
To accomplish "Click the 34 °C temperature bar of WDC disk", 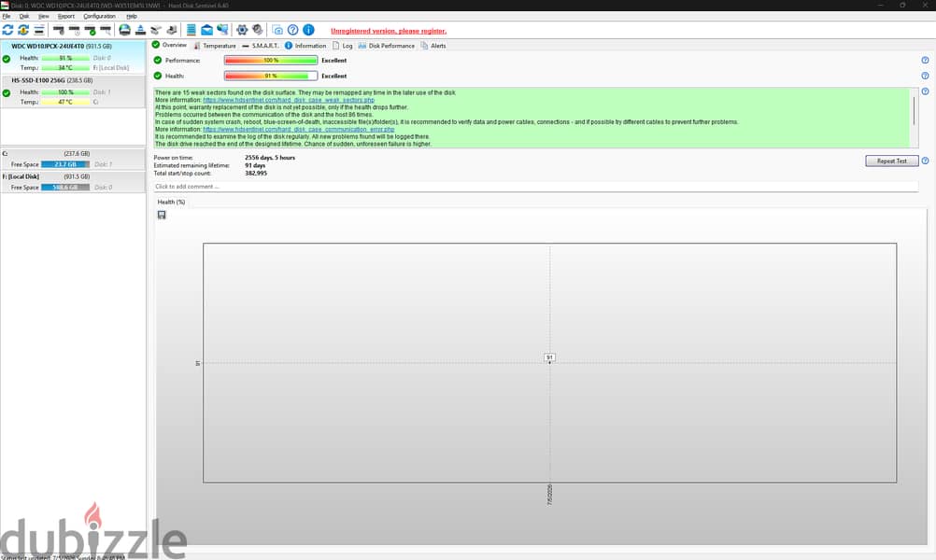I will (65, 68).
